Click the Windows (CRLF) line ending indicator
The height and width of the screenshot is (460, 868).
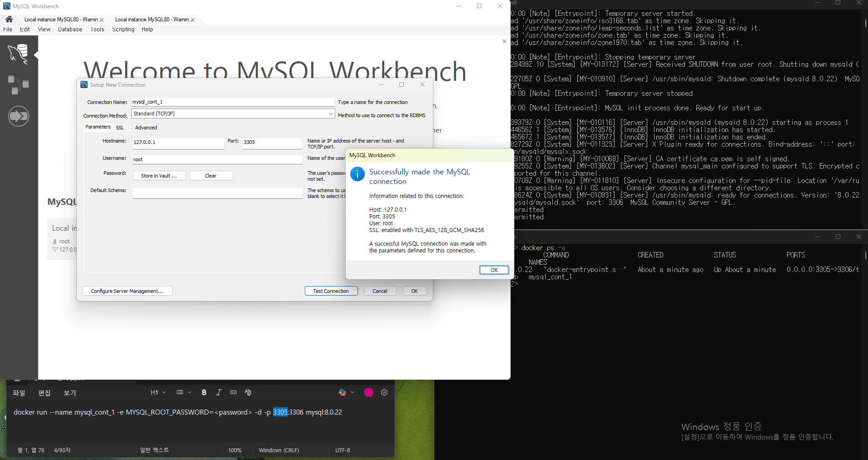point(279,450)
